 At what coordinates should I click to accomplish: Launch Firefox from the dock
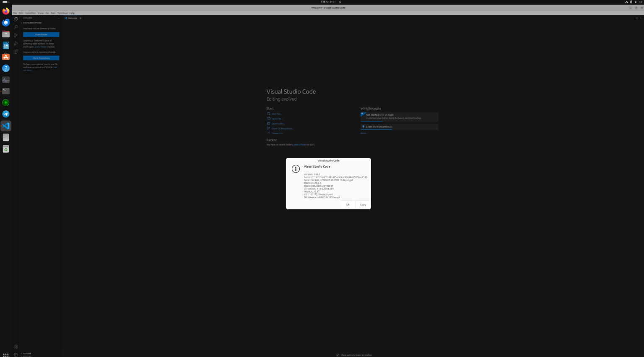[5, 11]
